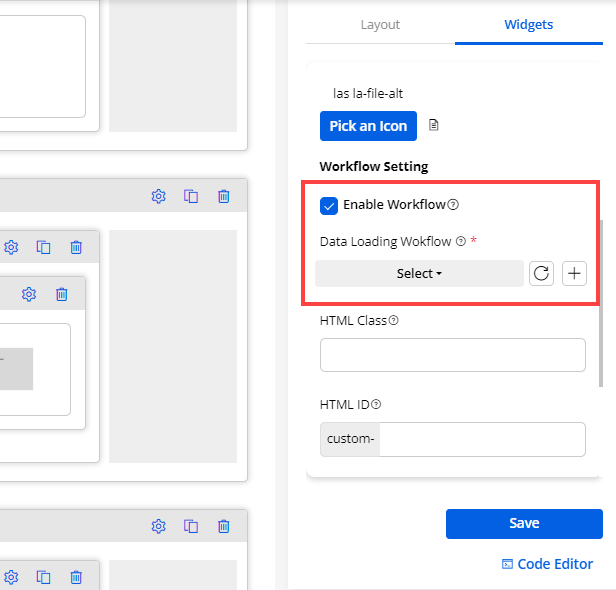Focus the HTML Class text field
The width and height of the screenshot is (616, 590).
tap(452, 355)
